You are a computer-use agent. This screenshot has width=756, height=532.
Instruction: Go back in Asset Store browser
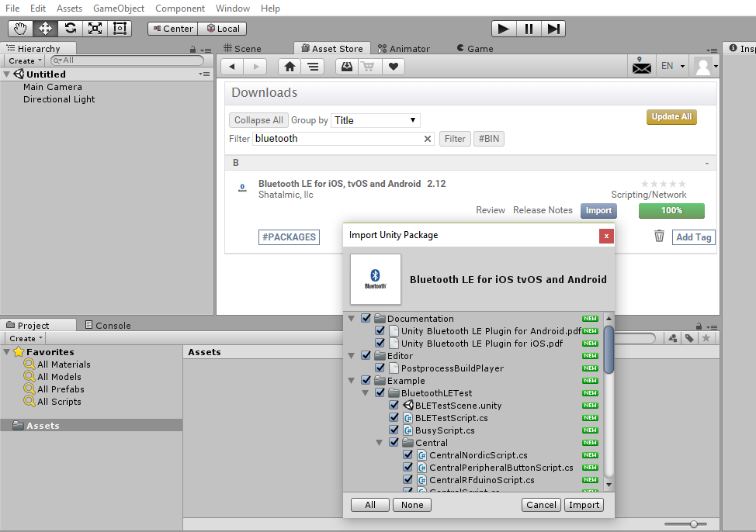(232, 67)
